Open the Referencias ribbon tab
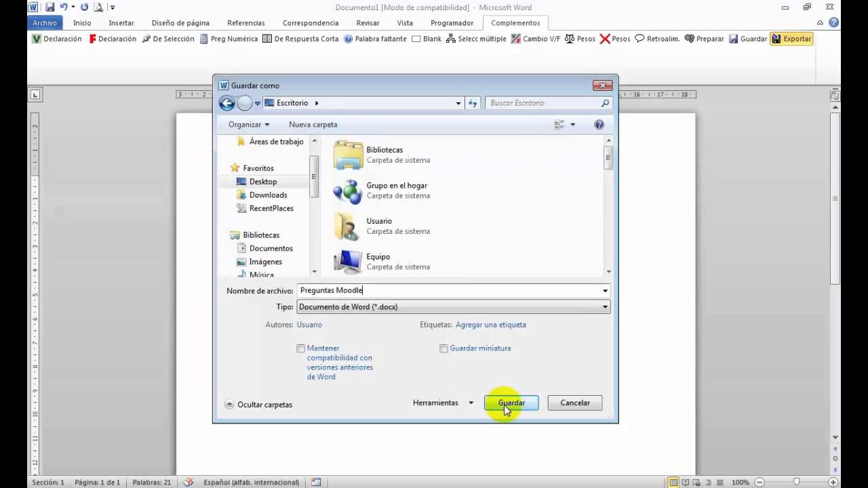Screen dimensions: 868x488 246,22
